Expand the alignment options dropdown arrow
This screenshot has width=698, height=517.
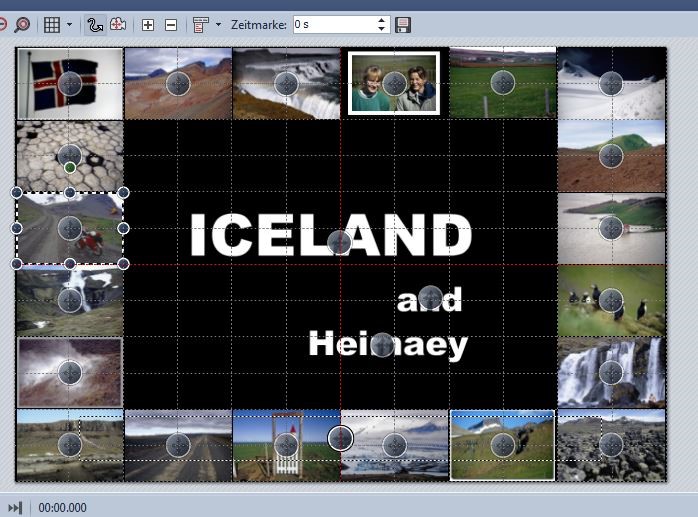218,24
